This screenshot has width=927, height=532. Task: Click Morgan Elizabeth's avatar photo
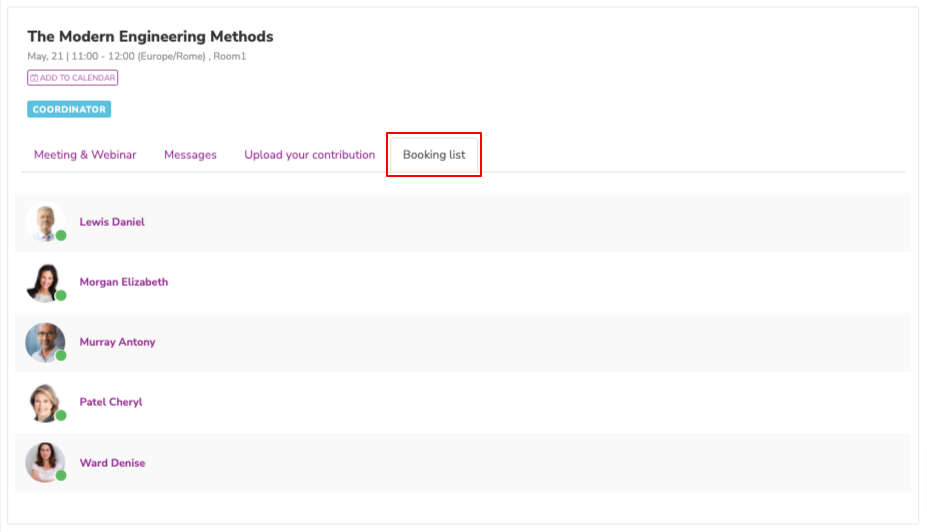tap(45, 283)
